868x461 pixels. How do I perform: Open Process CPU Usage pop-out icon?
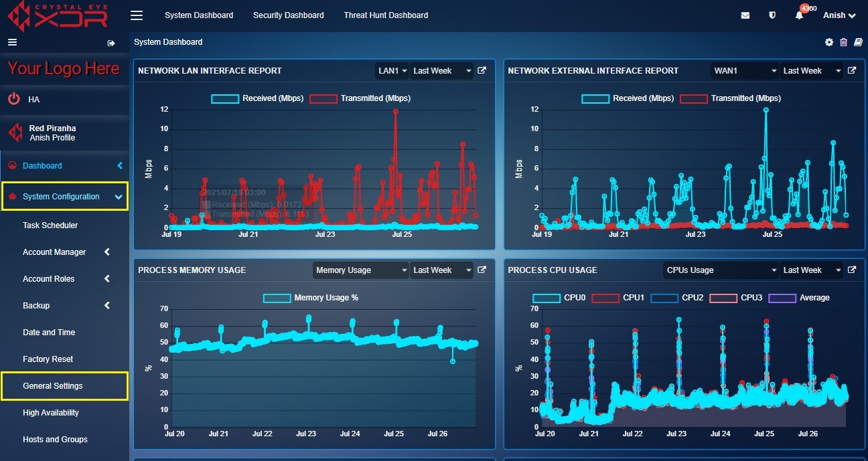pyautogui.click(x=852, y=270)
